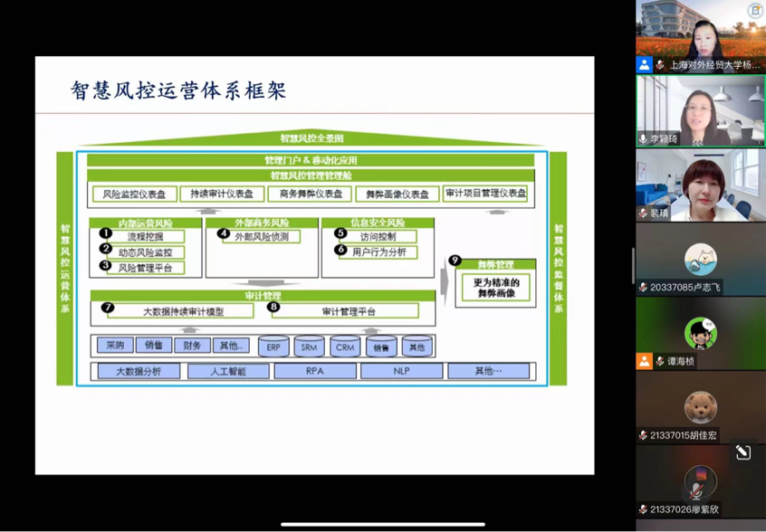Viewport: 766px width, 532px height.
Task: Click the RPA box in the shared slide
Action: point(314,371)
